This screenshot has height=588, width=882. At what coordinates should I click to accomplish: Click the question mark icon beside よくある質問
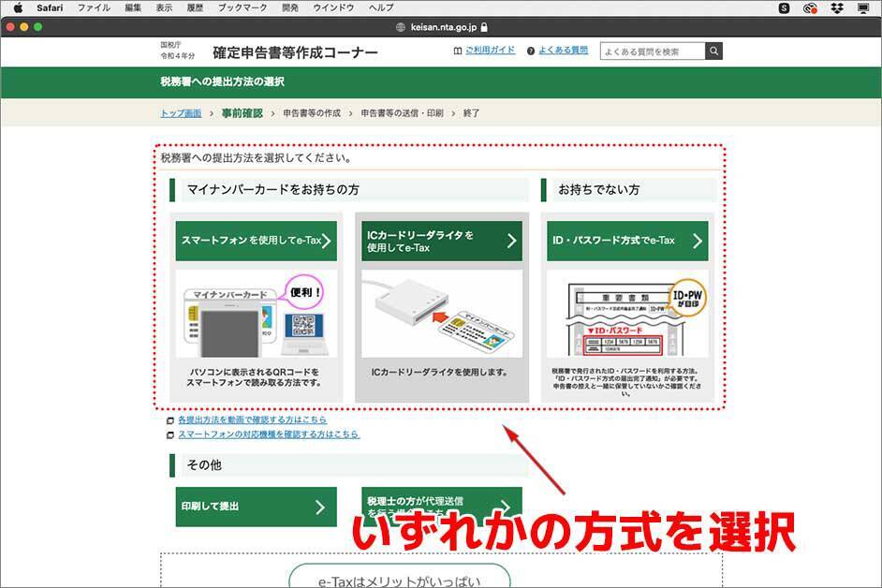click(x=531, y=51)
